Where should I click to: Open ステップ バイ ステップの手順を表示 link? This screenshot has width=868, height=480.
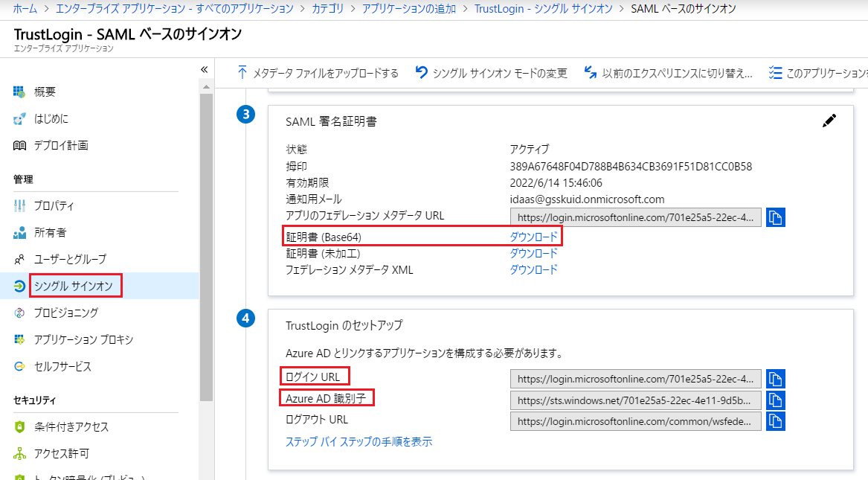click(x=359, y=442)
